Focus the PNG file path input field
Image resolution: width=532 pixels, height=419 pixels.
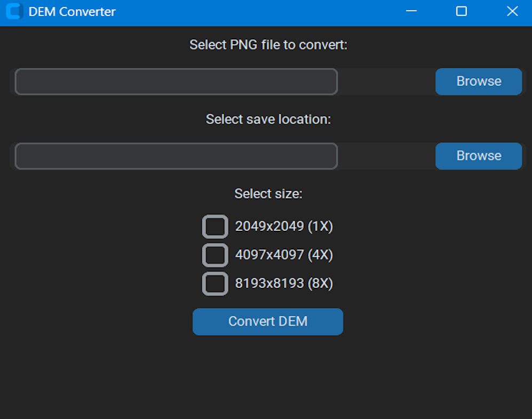point(176,82)
